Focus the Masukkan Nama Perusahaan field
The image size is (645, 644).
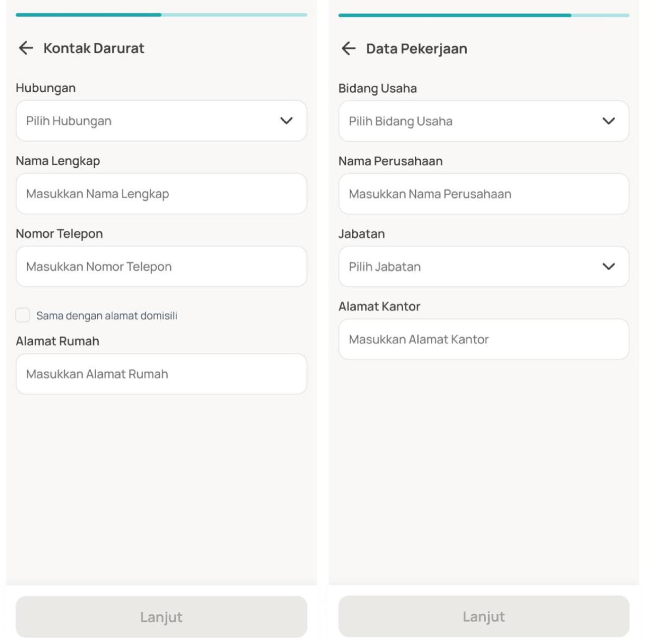[483, 194]
